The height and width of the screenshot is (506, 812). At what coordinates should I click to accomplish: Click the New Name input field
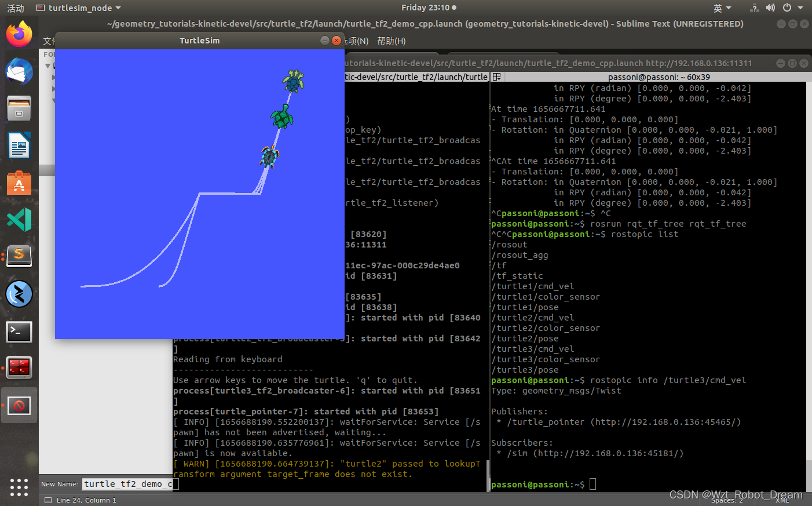pos(128,484)
